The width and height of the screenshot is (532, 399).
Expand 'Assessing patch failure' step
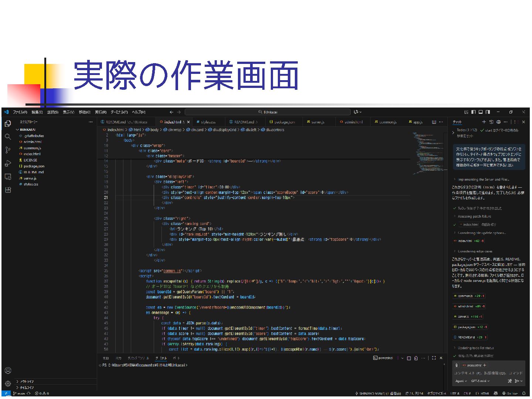(473, 216)
